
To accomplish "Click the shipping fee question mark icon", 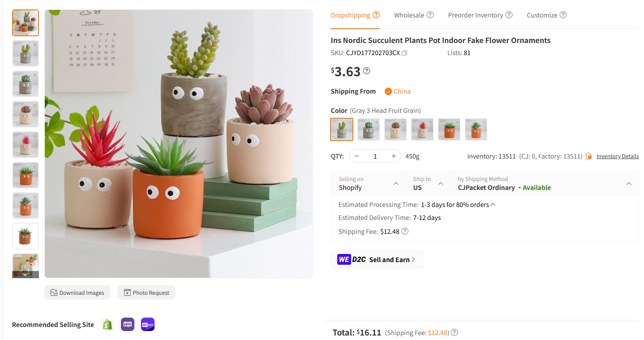I will [x=404, y=231].
